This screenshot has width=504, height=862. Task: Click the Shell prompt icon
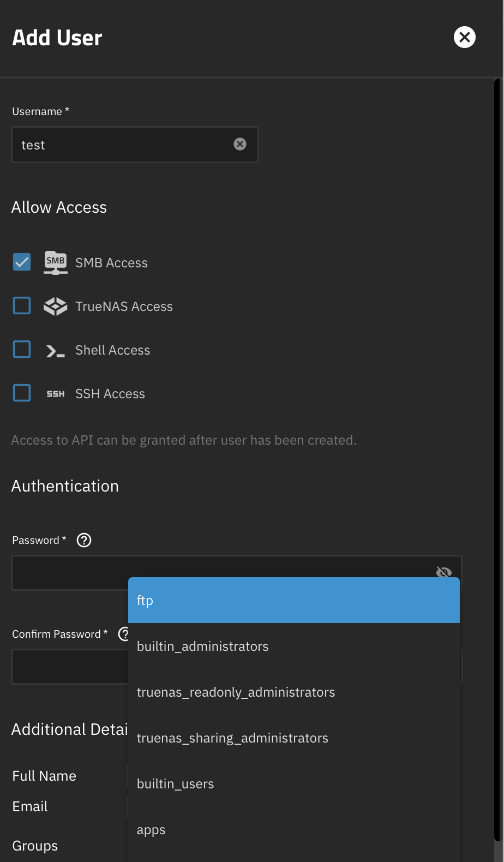click(55, 351)
